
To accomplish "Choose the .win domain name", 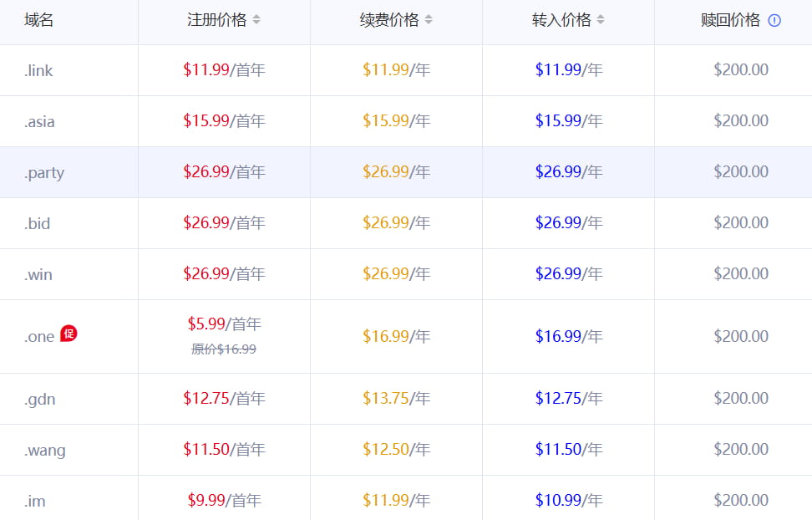I will pos(38,275).
